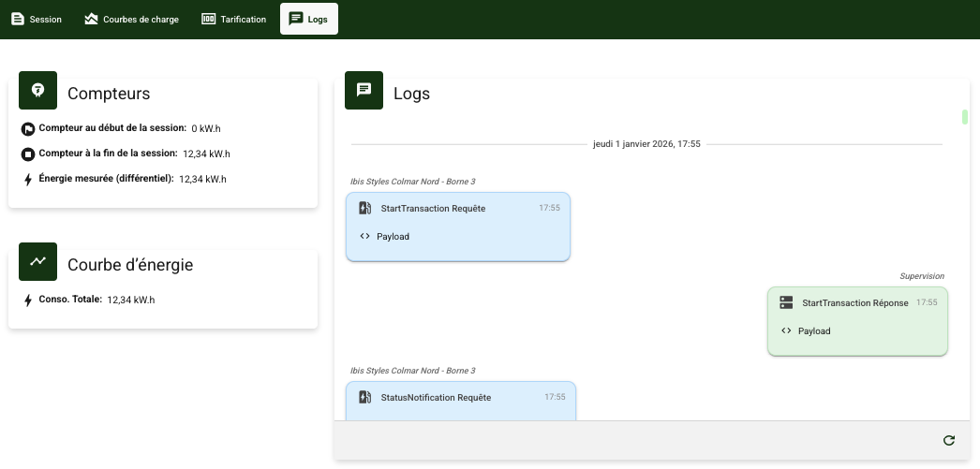Click the code brackets icon in StartTransaction Requête
This screenshot has width=980, height=469.
point(364,237)
